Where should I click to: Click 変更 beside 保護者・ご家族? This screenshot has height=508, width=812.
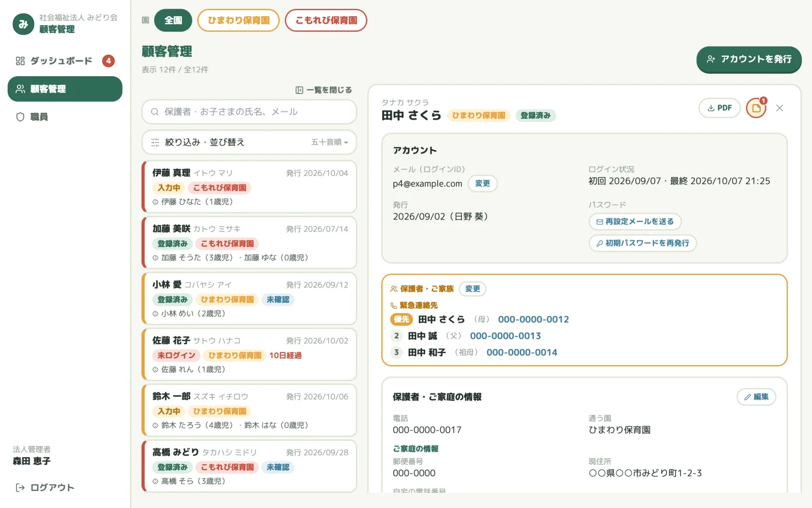[472, 289]
